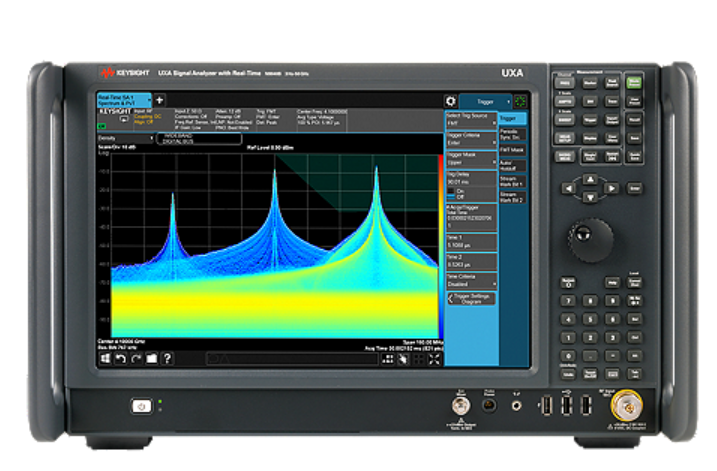Click the Windows start icon on screen
Image resolution: width=717 pixels, height=471 pixels.
pyautogui.click(x=105, y=359)
